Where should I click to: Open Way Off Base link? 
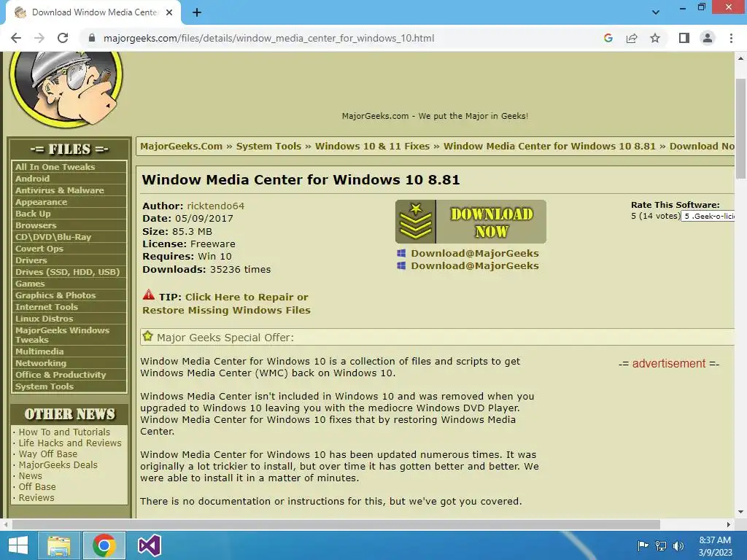click(47, 454)
